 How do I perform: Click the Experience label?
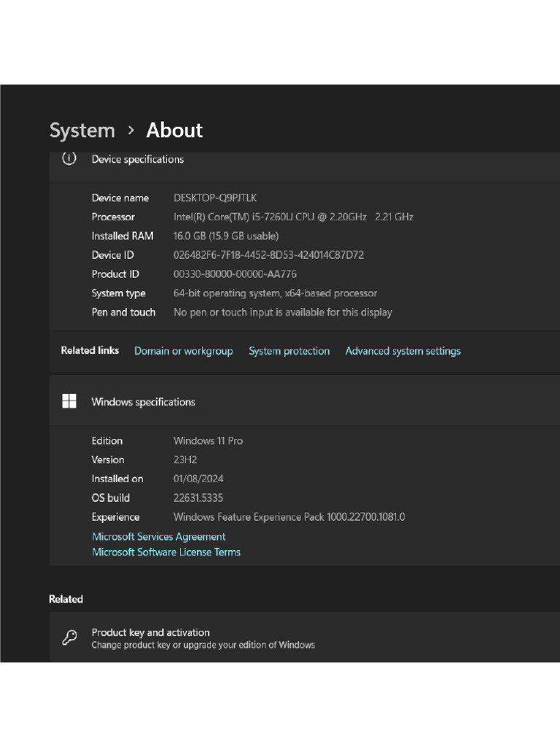coord(115,517)
